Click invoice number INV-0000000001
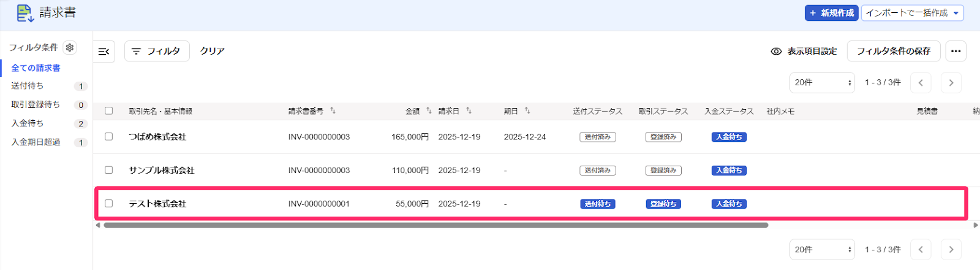The image size is (980, 270). point(319,204)
